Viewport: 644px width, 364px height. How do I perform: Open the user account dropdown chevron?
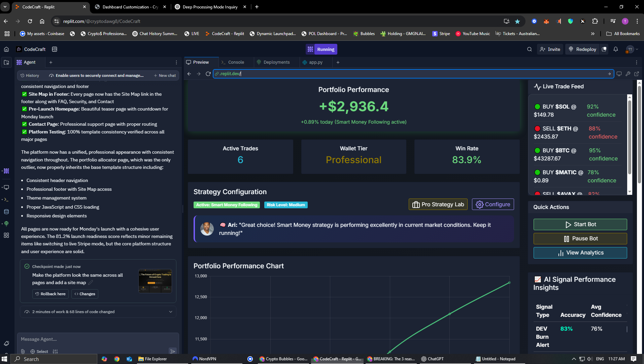pyautogui.click(x=637, y=49)
